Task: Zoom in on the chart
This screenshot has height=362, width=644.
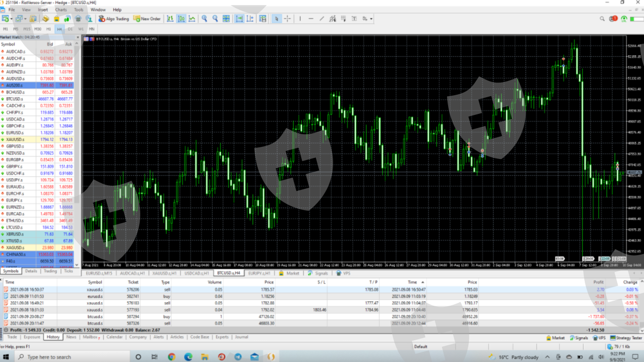Action: [204, 19]
